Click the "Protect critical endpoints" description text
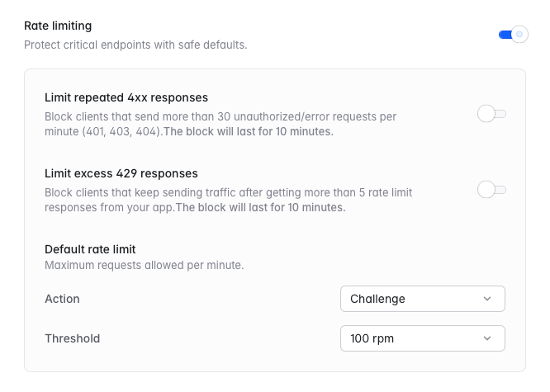The width and height of the screenshot is (550, 392). [x=135, y=45]
